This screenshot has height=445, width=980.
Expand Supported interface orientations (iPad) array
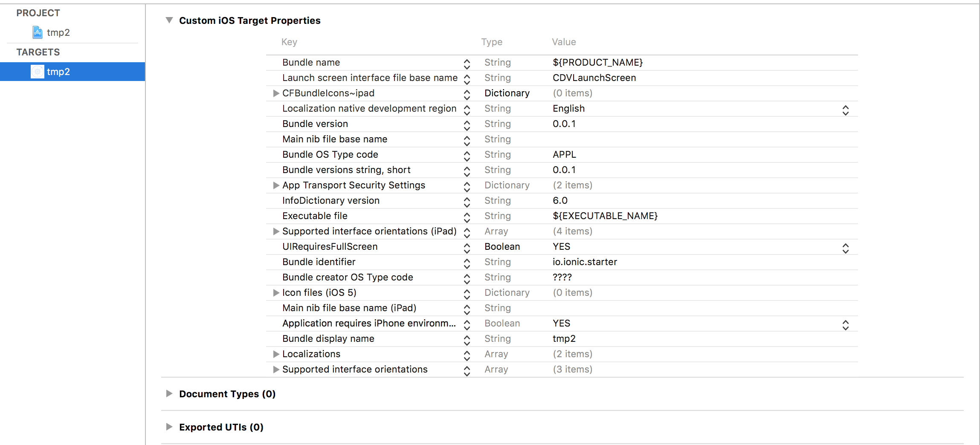pyautogui.click(x=276, y=231)
